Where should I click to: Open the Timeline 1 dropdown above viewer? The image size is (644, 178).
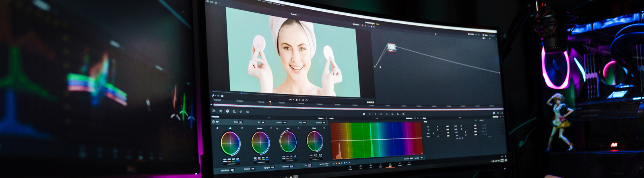coord(295,14)
